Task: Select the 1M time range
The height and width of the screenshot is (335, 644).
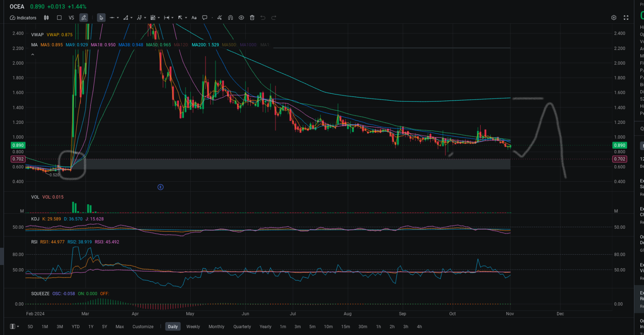Action: pos(45,327)
